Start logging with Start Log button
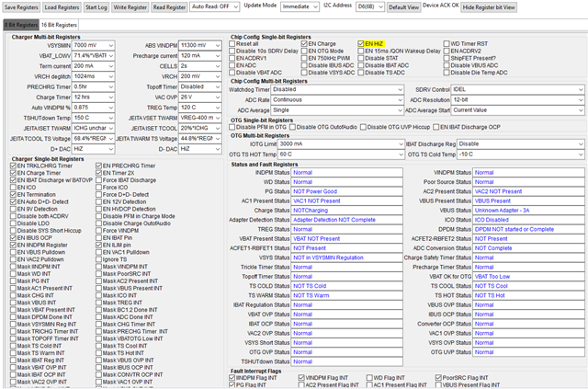Image resolution: width=588 pixels, height=389 pixels. (x=96, y=7)
